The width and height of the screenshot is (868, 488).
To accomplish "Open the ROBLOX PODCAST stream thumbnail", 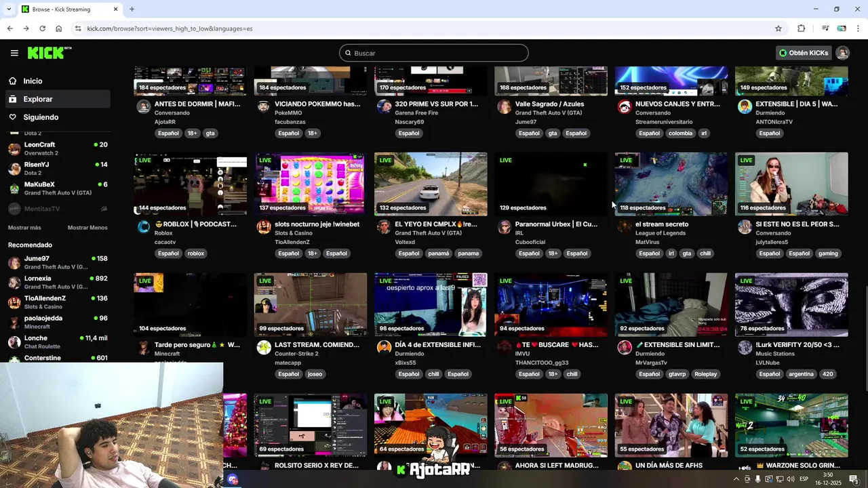I will pos(191,184).
